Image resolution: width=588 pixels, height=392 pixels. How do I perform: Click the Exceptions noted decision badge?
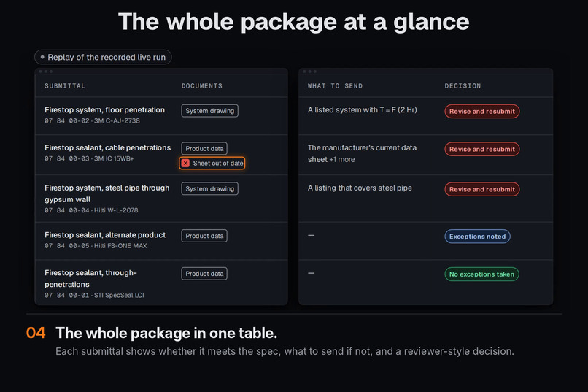point(477,237)
